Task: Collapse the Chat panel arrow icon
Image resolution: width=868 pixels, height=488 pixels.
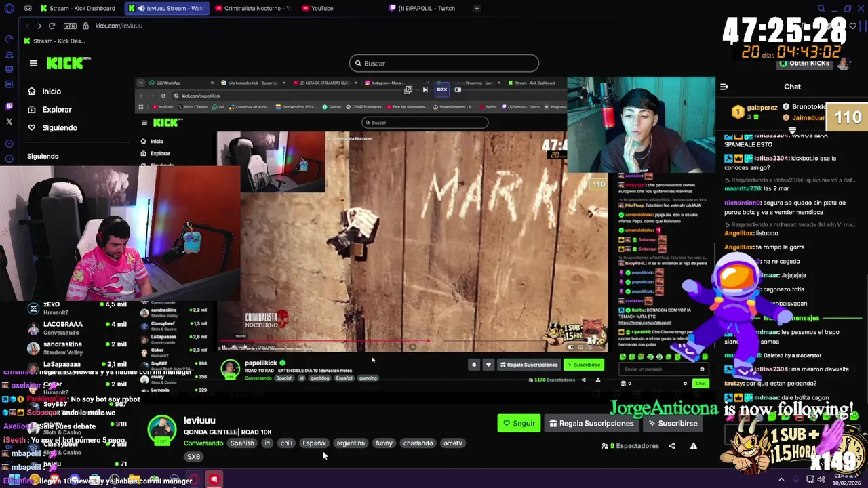Action: (724, 87)
